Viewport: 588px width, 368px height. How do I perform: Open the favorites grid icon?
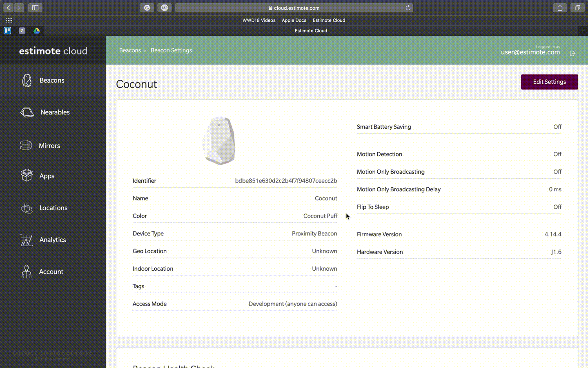(9, 20)
